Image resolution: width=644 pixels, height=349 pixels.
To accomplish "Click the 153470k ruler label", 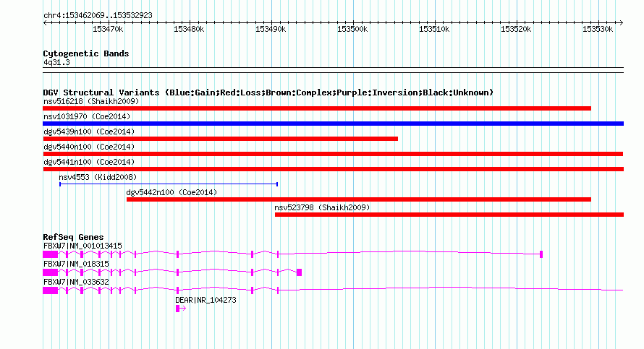I will 108,29.
